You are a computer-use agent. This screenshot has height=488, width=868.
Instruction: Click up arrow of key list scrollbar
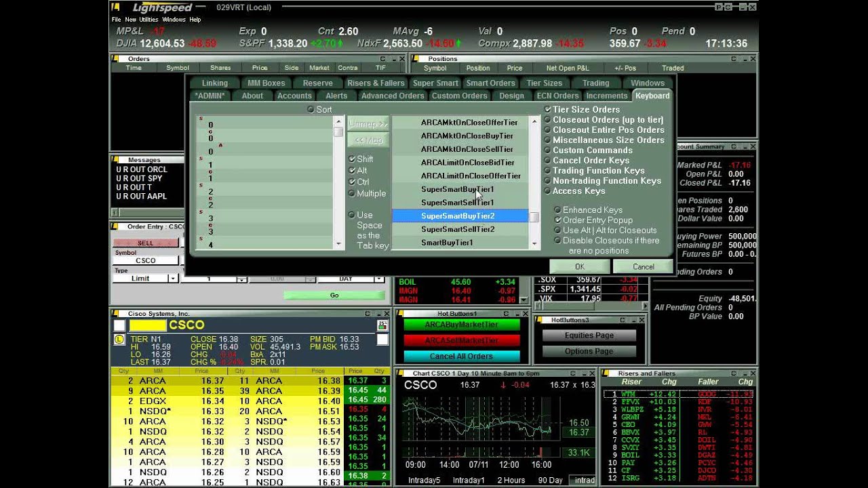[x=338, y=121]
